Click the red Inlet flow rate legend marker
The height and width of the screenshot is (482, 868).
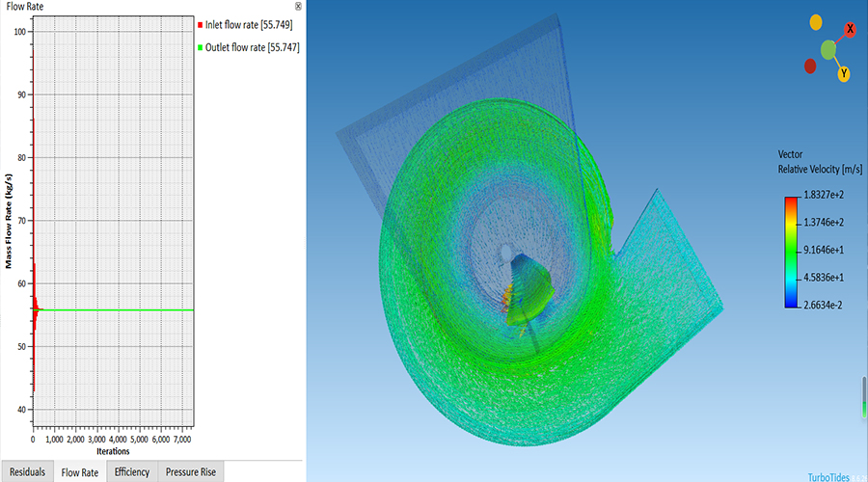coord(199,25)
